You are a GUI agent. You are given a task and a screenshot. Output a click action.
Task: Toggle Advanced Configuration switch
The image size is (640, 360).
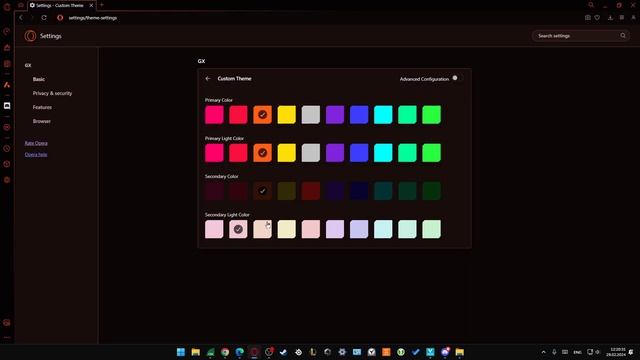[x=458, y=78]
